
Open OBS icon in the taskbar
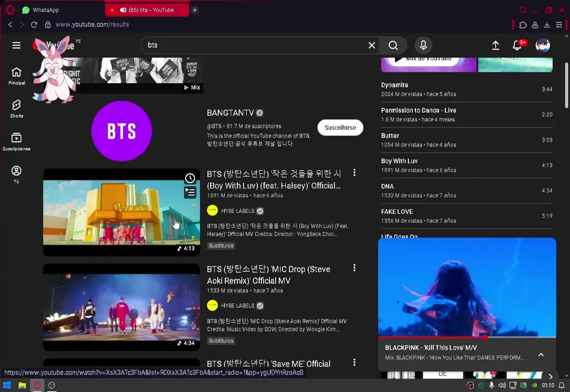coord(52,385)
